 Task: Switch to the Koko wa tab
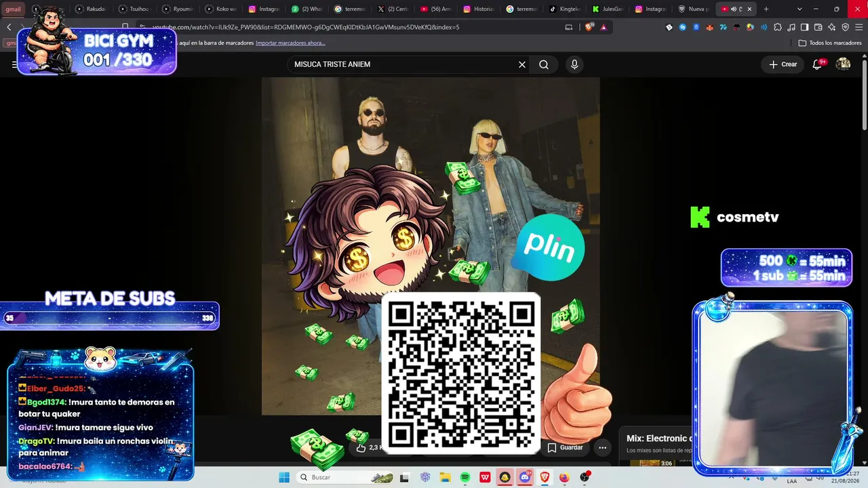(220, 9)
